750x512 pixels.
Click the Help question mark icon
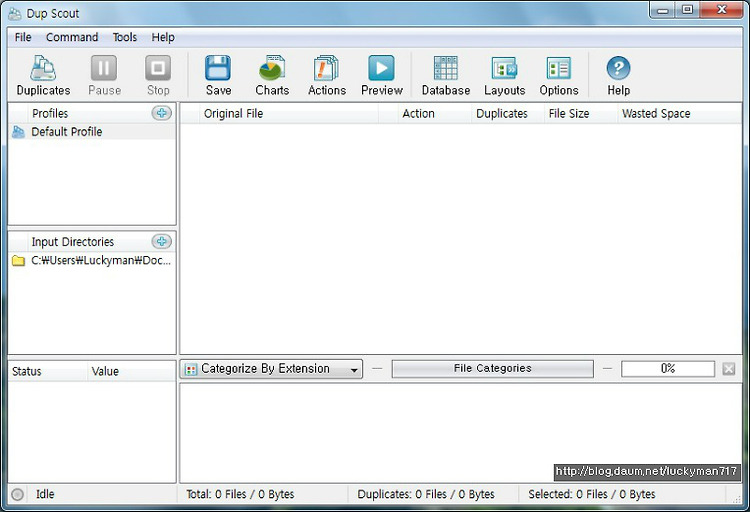click(618, 68)
